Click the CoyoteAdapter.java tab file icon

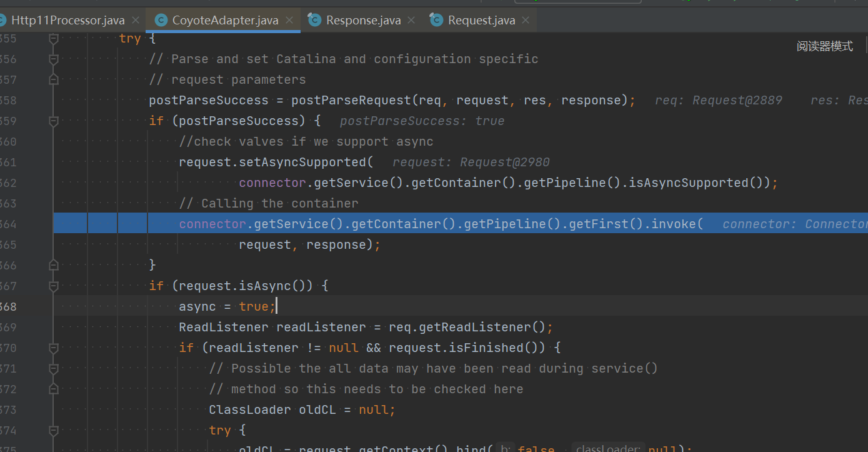[x=161, y=21]
